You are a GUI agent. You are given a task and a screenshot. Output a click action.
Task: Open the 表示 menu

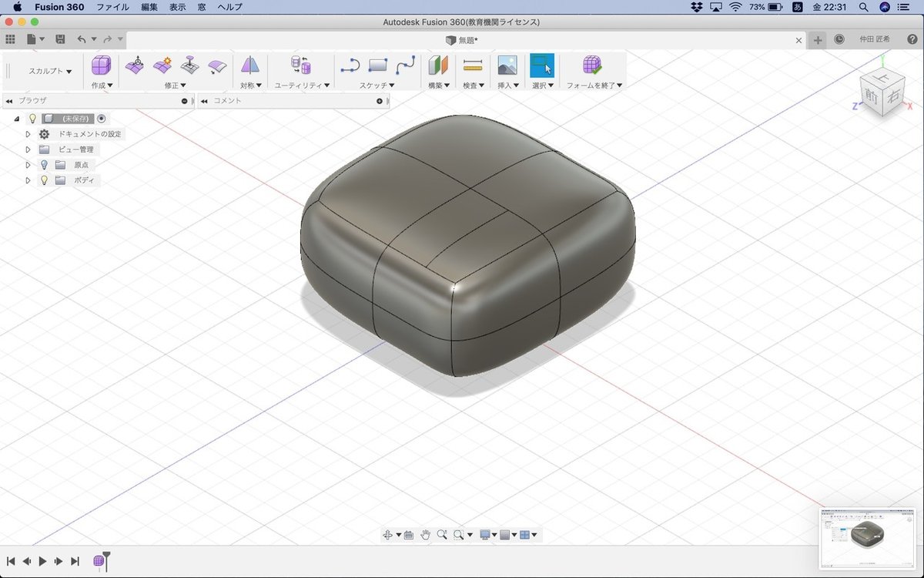tap(177, 7)
